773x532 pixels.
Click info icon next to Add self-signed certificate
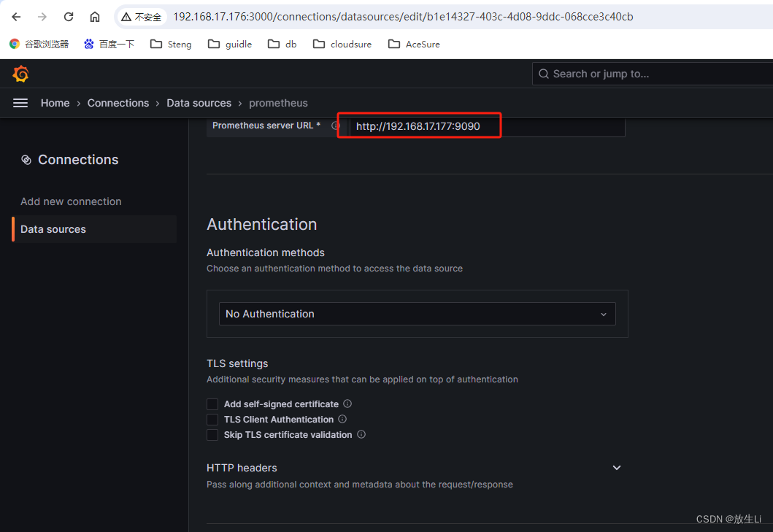[347, 403]
